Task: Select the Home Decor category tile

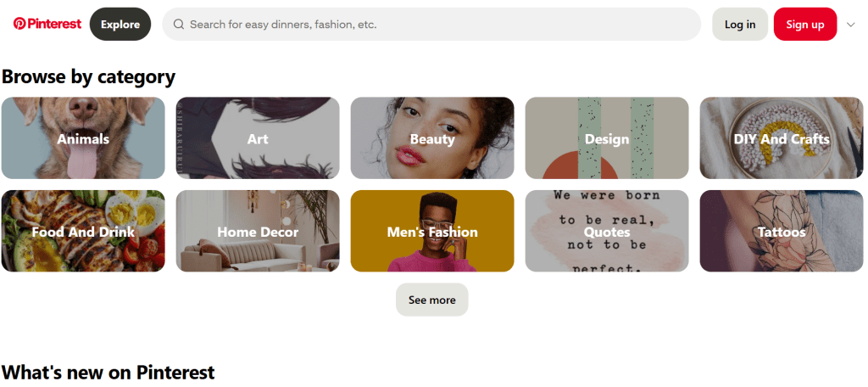Action: 258,232
